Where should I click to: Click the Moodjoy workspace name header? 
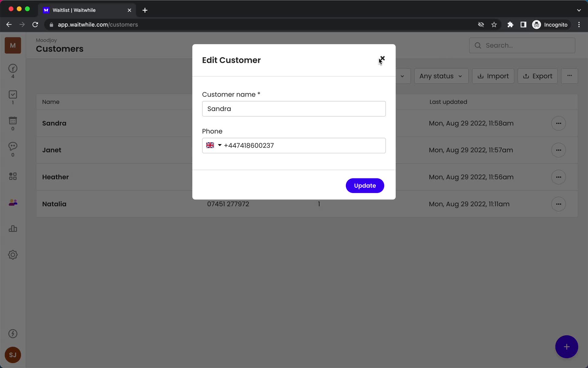coord(47,40)
